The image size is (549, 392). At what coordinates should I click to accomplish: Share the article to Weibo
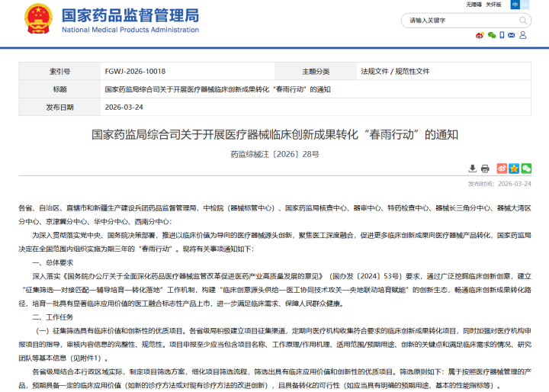[502, 169]
